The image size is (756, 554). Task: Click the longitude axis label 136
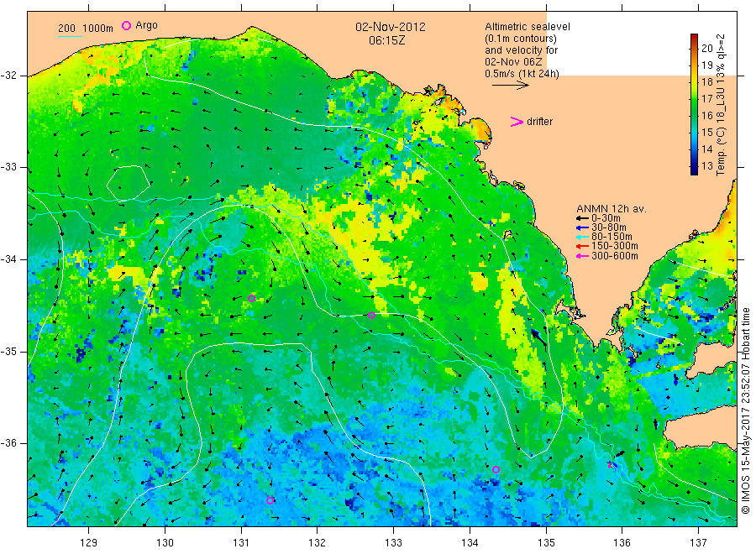tap(622, 543)
